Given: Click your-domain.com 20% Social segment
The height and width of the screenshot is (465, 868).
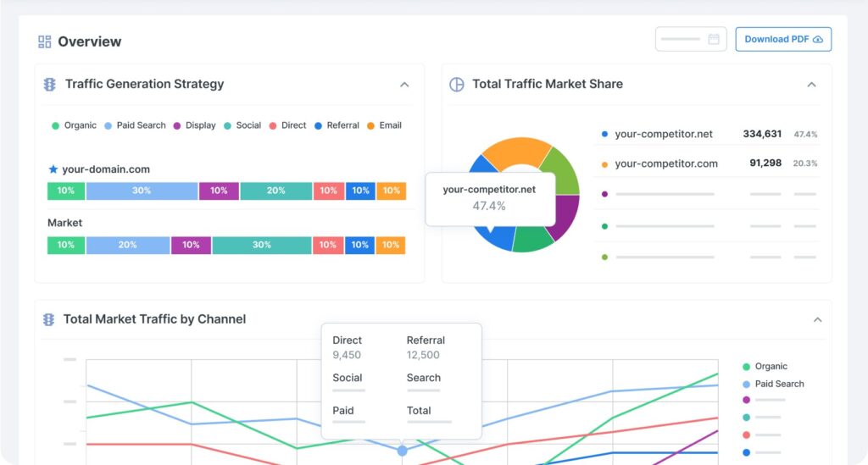Looking at the screenshot, I should click(x=276, y=191).
